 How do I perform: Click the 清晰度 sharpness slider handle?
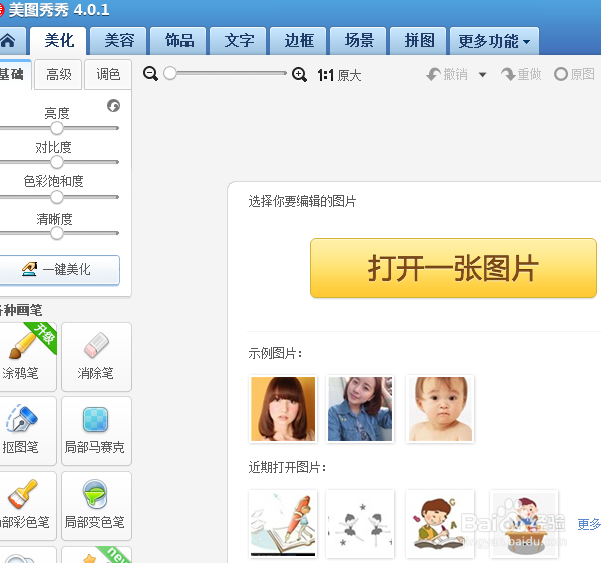coord(57,233)
